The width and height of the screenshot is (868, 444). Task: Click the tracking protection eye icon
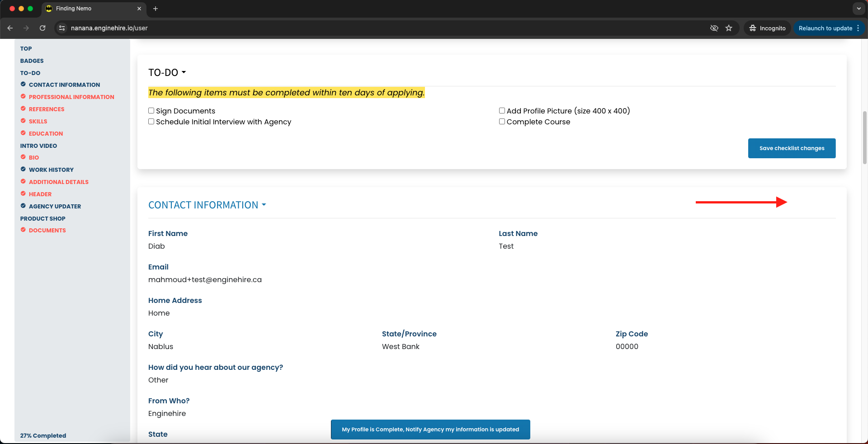click(x=714, y=28)
